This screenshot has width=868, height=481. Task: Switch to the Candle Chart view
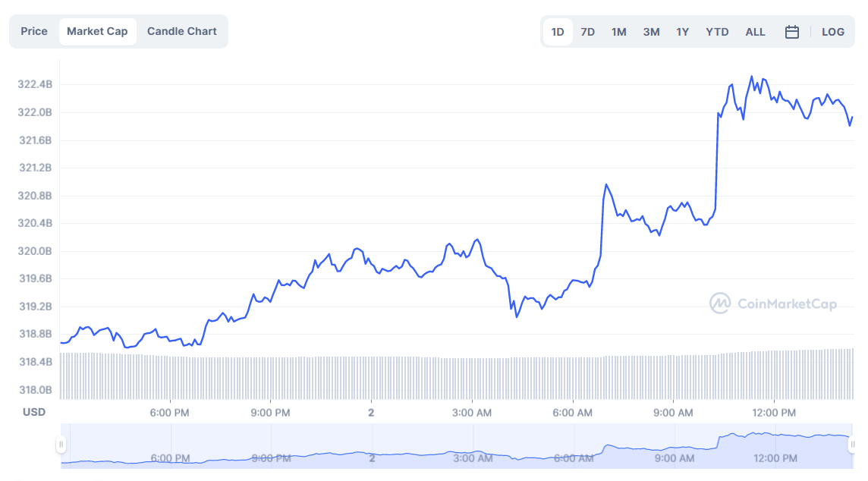[181, 31]
